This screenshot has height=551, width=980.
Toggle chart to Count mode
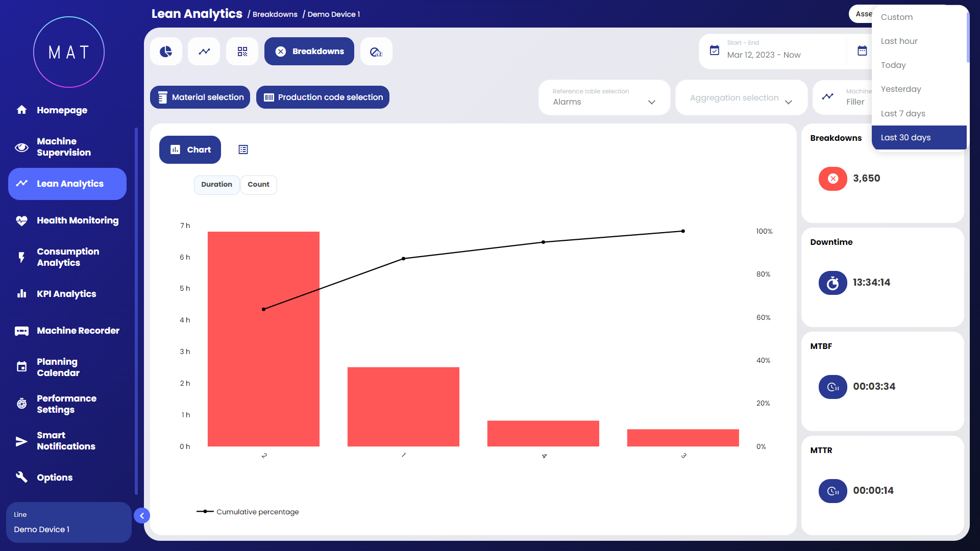[258, 185]
